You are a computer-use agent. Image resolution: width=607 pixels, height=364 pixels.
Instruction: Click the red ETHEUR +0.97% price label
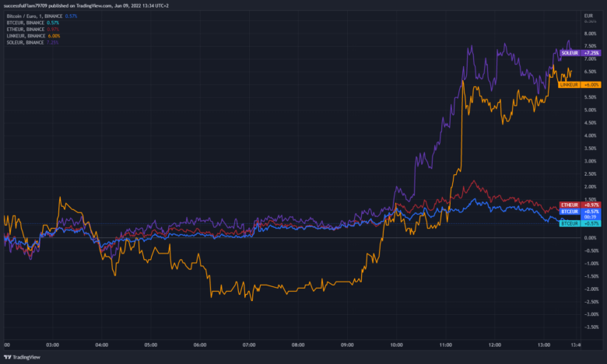[581, 205]
